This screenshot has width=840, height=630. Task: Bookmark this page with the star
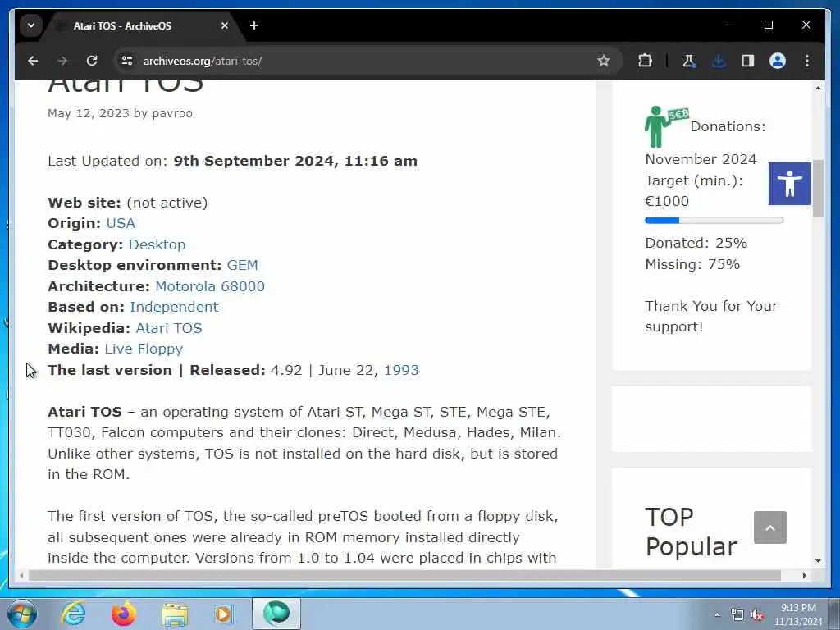coord(604,61)
